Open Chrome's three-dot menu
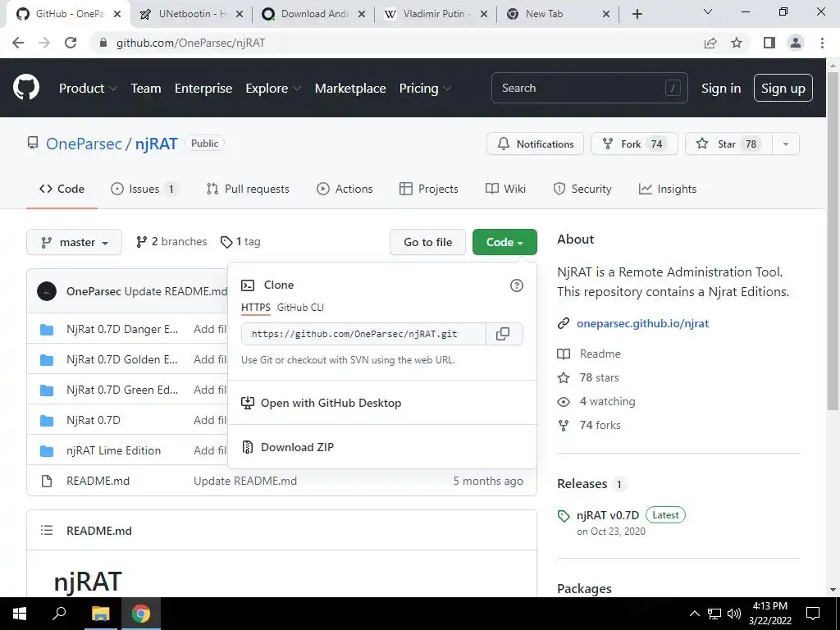Screen dimensions: 840x630 tap(822, 43)
